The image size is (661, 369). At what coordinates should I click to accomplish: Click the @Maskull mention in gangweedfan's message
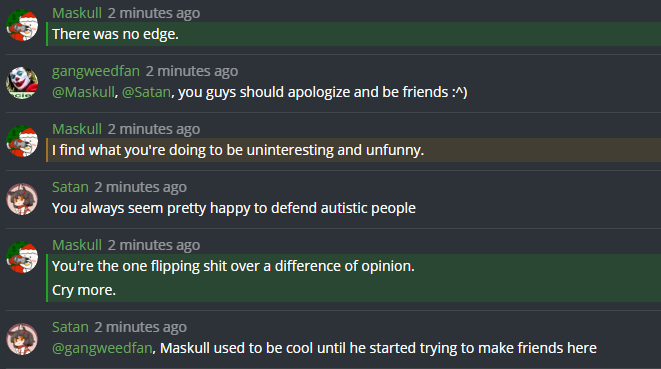point(83,92)
